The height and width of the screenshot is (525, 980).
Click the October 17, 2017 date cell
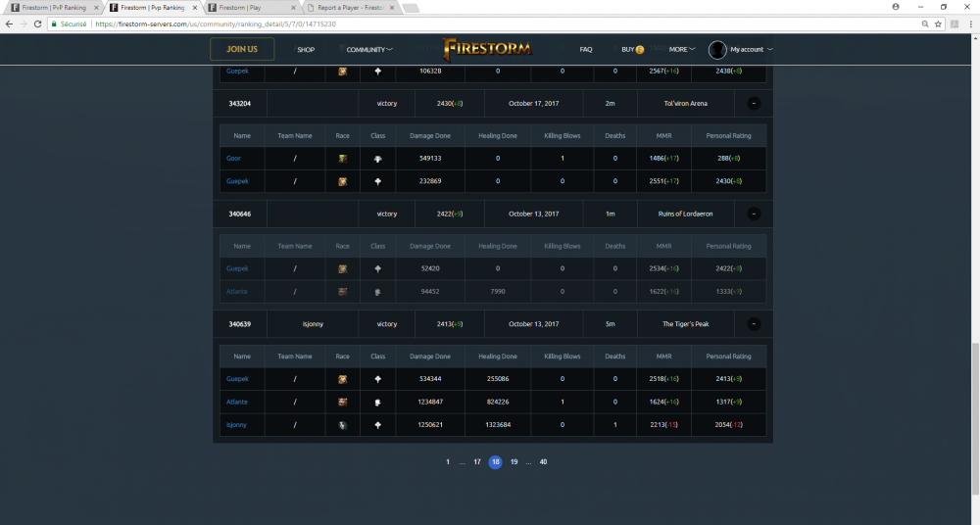pyautogui.click(x=534, y=104)
